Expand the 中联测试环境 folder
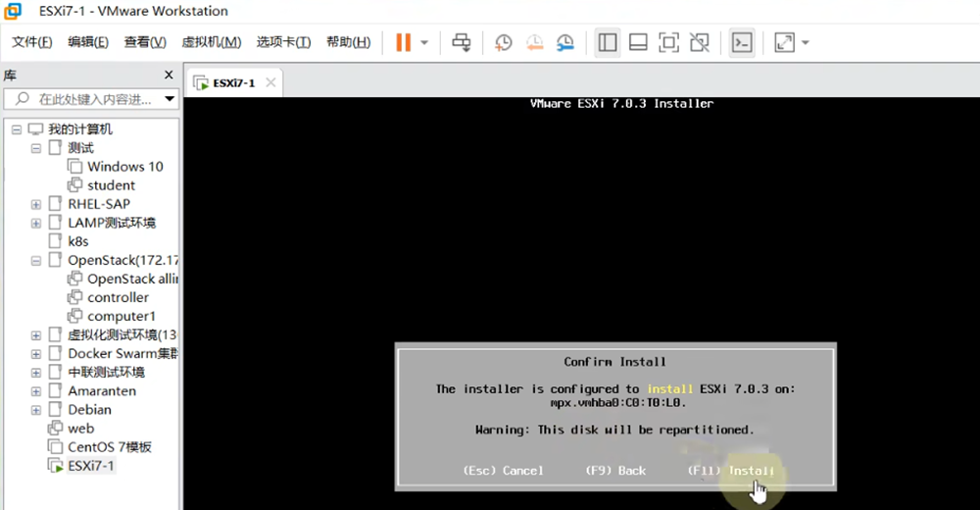 [35, 373]
